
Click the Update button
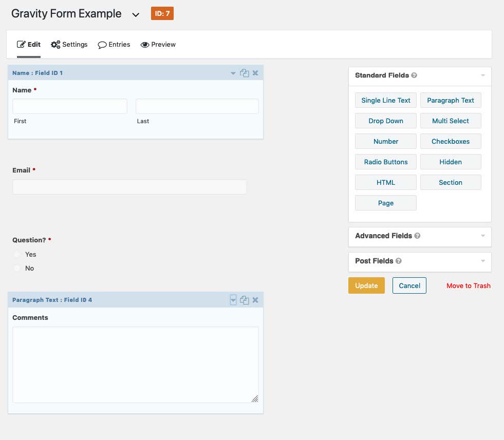coord(366,285)
